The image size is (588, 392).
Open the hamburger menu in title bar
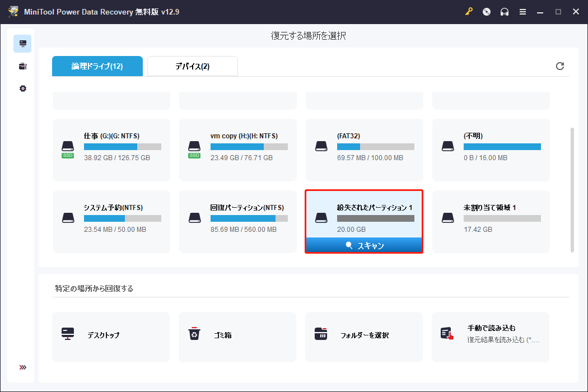pos(522,12)
